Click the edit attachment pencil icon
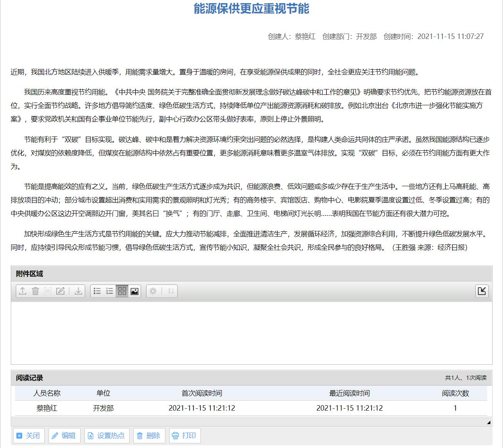 (x=61, y=291)
